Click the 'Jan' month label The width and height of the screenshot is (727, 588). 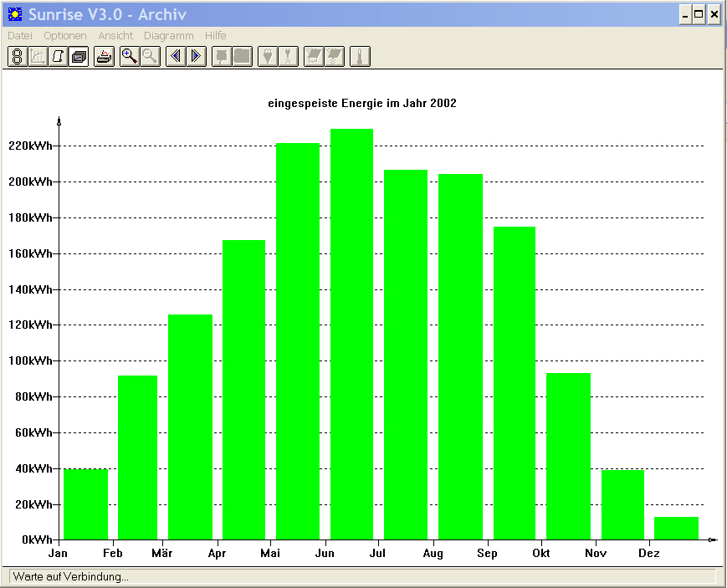coord(58,553)
